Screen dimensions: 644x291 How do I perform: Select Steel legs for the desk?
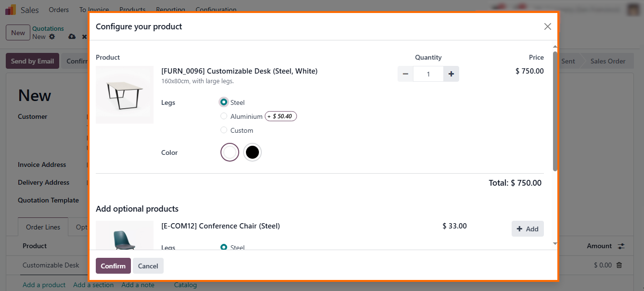click(224, 102)
